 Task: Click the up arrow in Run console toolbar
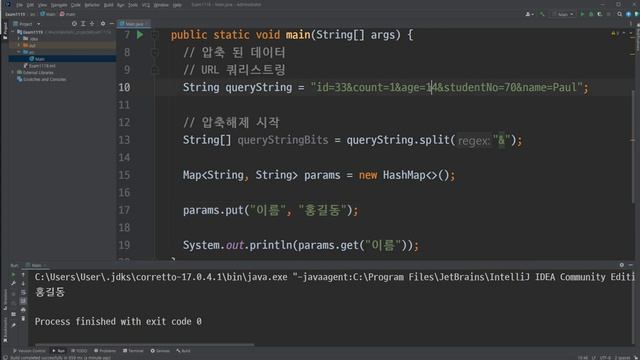[x=23, y=275]
